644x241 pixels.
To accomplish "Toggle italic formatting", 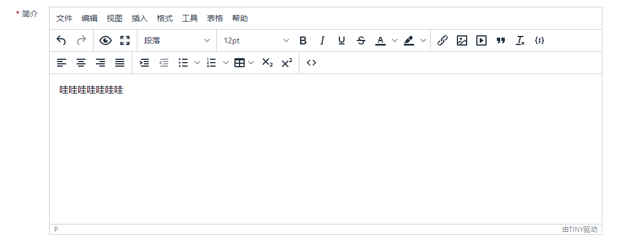I will (x=322, y=40).
